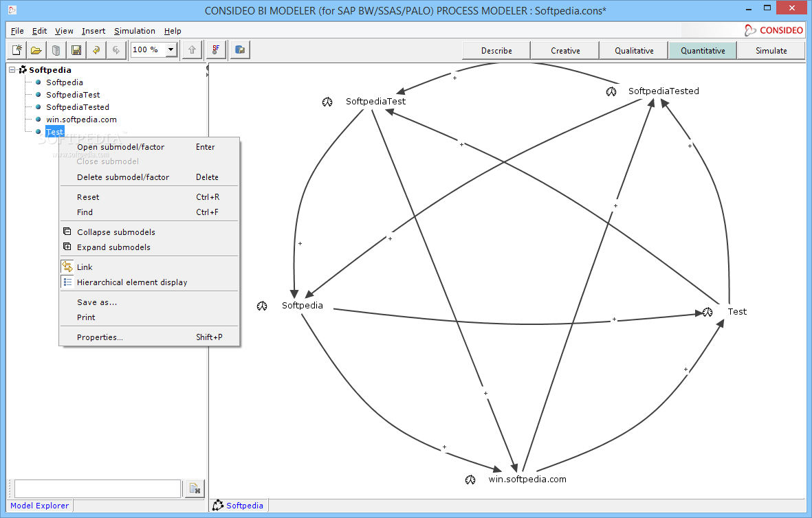Click the factor icon beside Softpedia node
The width and height of the screenshot is (812, 518).
click(262, 306)
